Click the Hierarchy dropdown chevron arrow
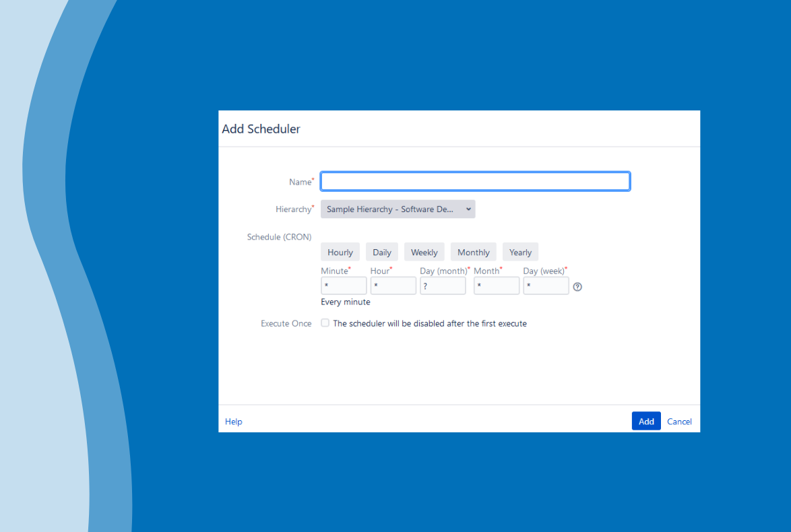Screen dimensions: 791x532 pos(469,209)
